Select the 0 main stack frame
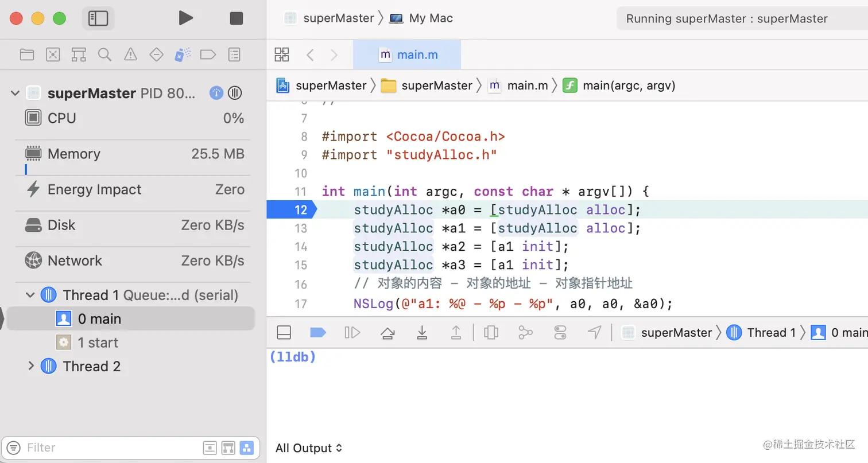 131,319
